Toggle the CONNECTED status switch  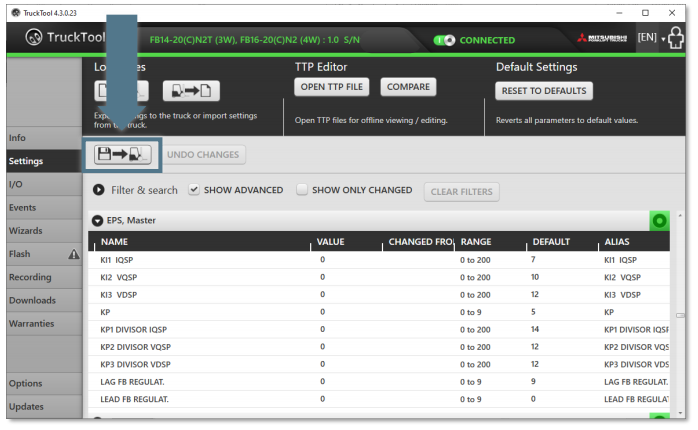click(x=444, y=41)
